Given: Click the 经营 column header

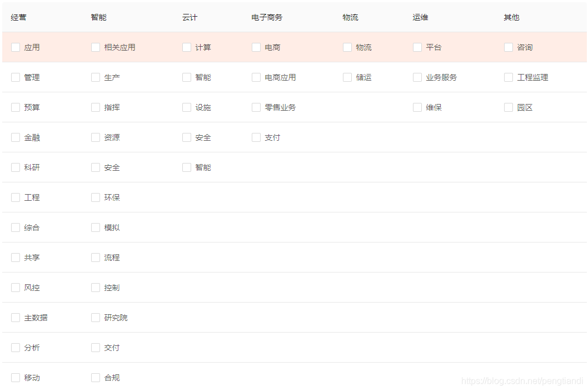Looking at the screenshot, I should pos(19,17).
